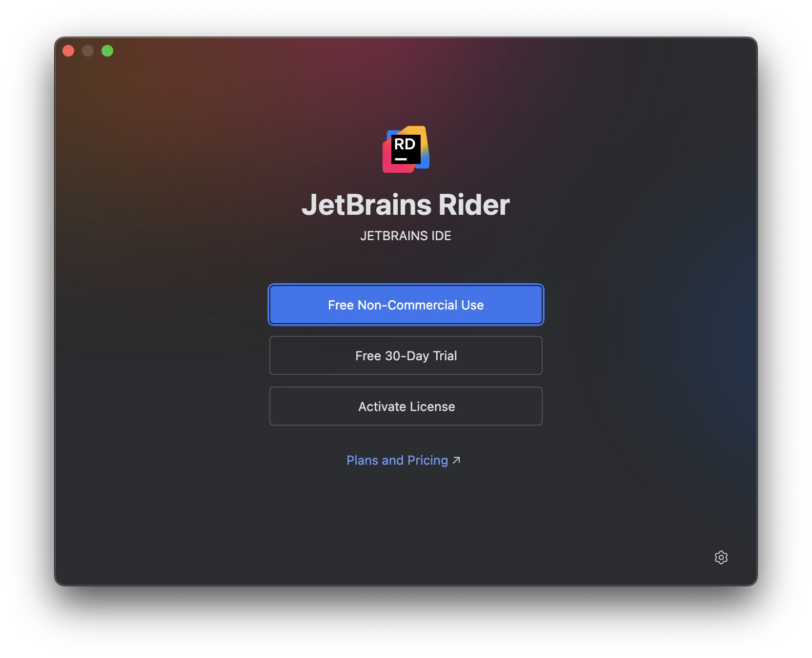Start the Free 30-Day Trial

(x=406, y=355)
